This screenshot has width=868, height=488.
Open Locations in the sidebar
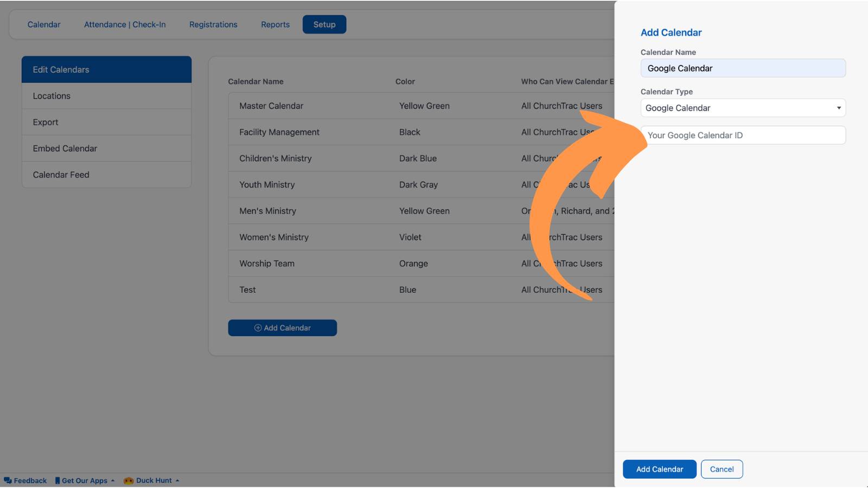click(107, 96)
